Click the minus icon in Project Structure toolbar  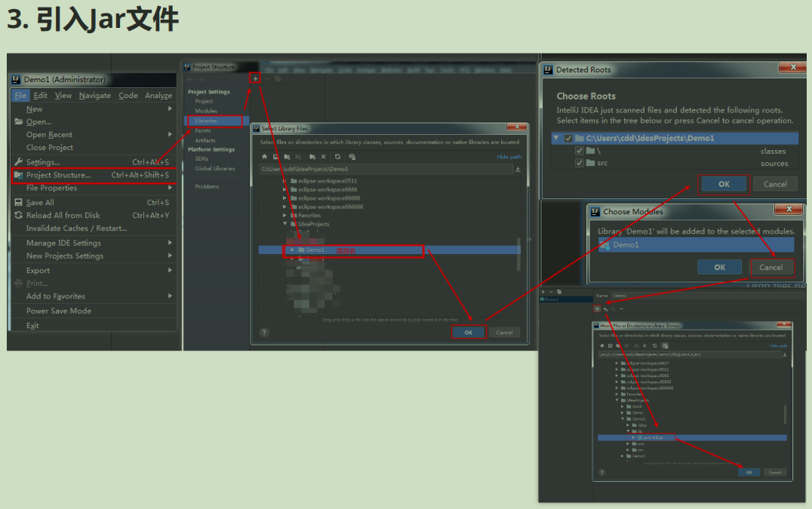(x=267, y=78)
